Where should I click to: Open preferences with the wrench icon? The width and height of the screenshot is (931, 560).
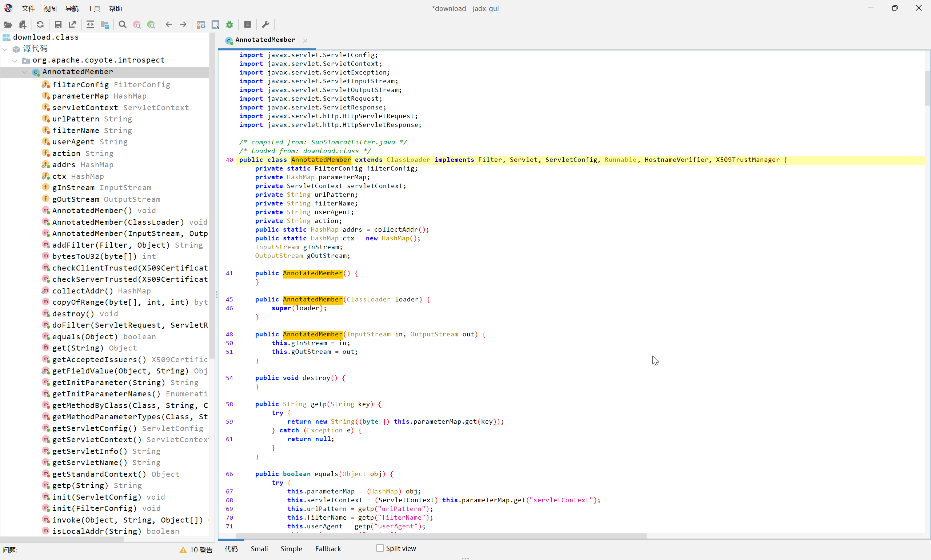266,24
